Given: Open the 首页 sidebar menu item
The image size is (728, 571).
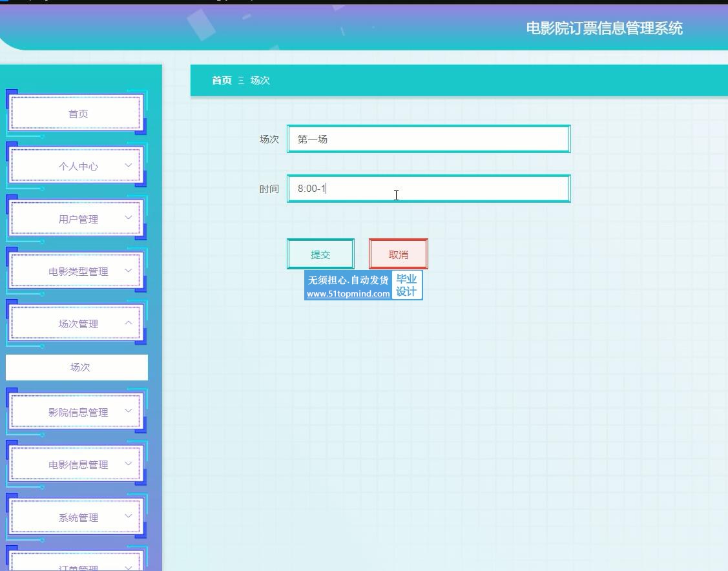Looking at the screenshot, I should coord(78,114).
